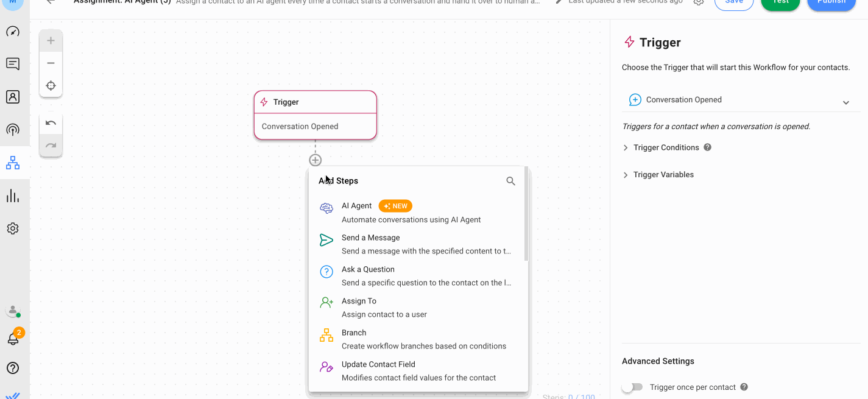Screen dimensions: 868x399
Task: Open the Reports bar chart icon
Action: [x=13, y=196]
